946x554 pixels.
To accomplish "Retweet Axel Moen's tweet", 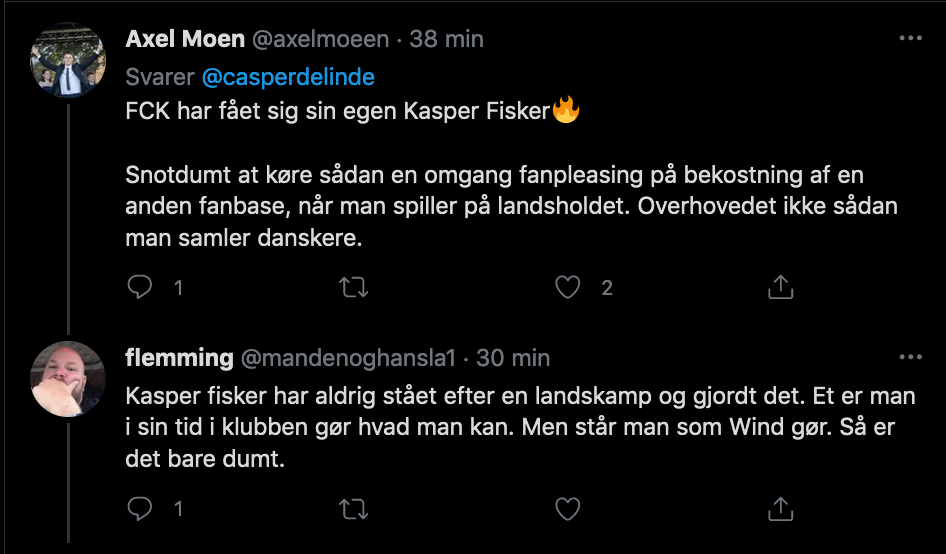I will click(x=354, y=288).
